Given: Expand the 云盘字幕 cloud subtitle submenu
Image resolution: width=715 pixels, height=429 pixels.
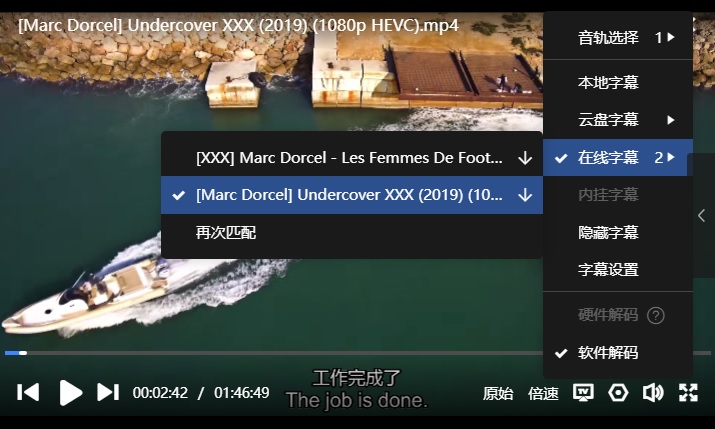Looking at the screenshot, I should [x=618, y=120].
